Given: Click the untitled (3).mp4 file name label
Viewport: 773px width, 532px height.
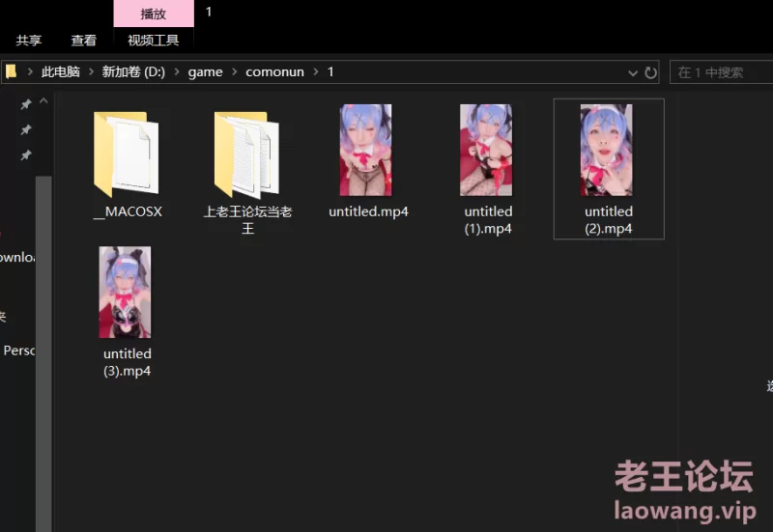Looking at the screenshot, I should coord(128,362).
